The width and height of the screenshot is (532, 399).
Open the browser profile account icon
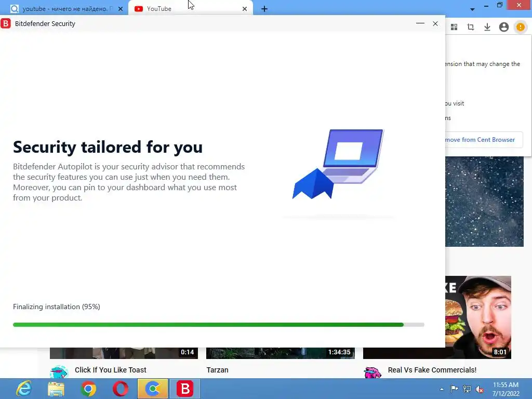[x=504, y=27]
